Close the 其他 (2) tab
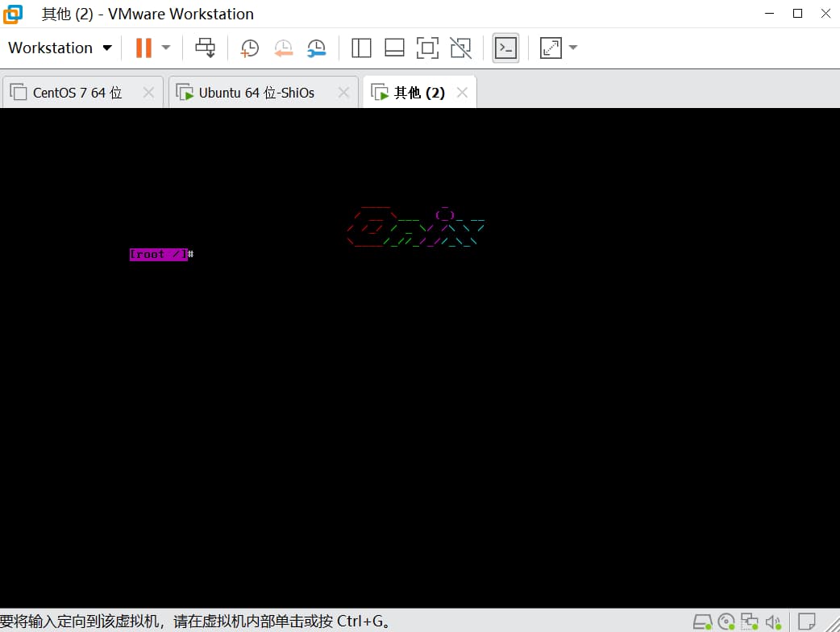This screenshot has width=840, height=632. [462, 93]
